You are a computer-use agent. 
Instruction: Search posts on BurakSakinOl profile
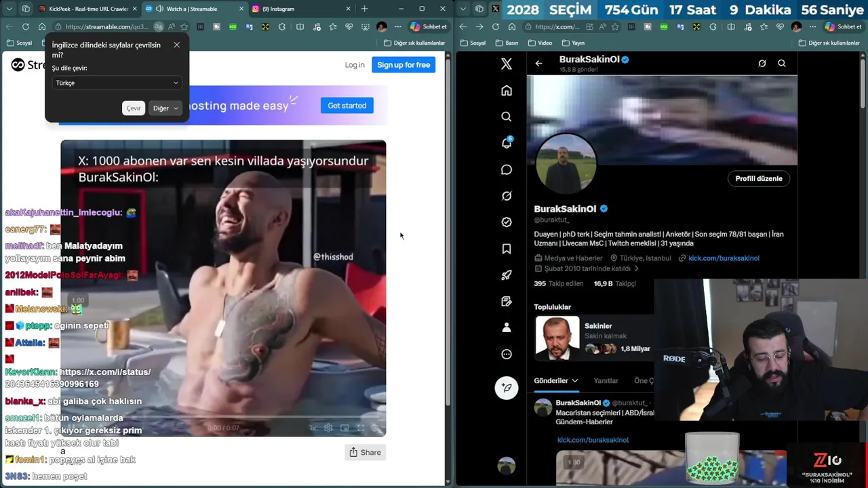pos(782,64)
